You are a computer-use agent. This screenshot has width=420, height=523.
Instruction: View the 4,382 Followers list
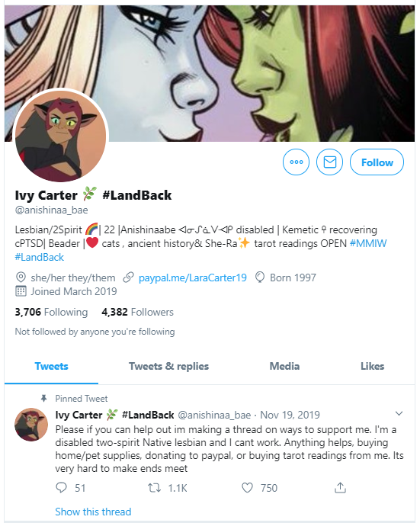137,313
